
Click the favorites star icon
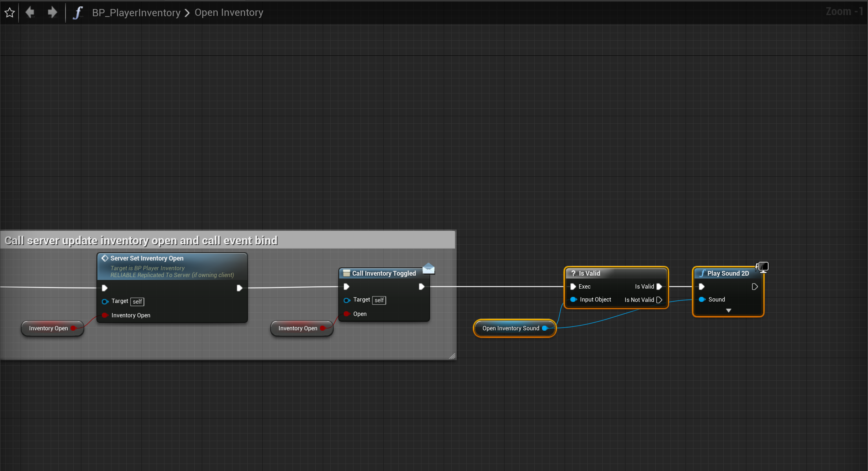pyautogui.click(x=10, y=13)
